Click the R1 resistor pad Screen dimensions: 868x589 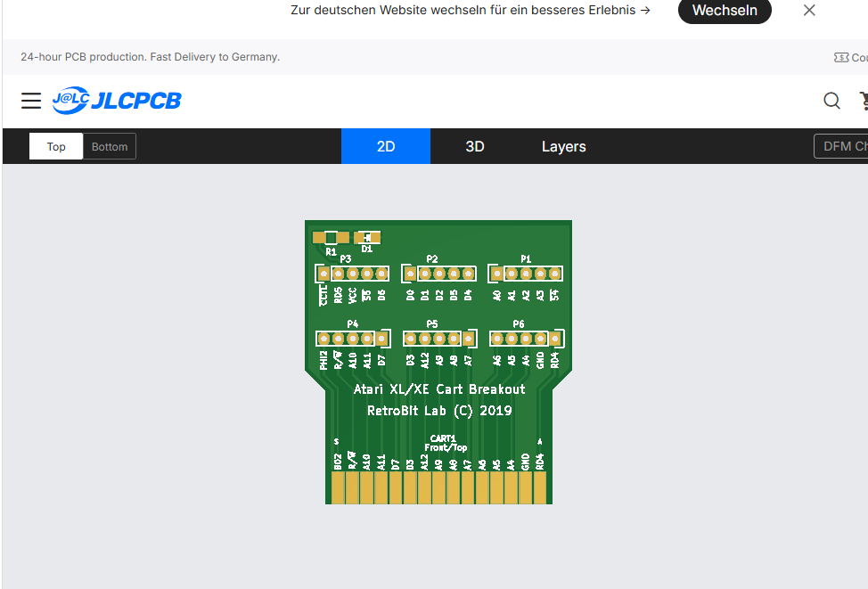coord(331,238)
